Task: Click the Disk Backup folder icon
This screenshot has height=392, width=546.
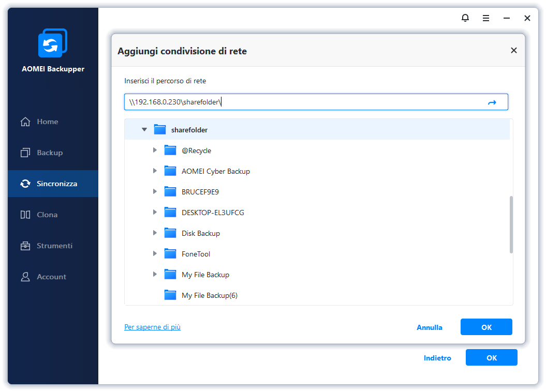Action: point(170,233)
